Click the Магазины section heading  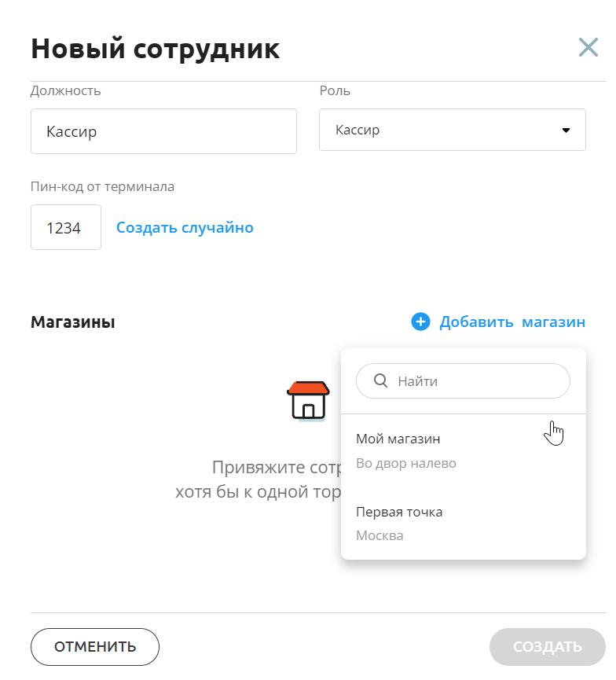pos(73,322)
